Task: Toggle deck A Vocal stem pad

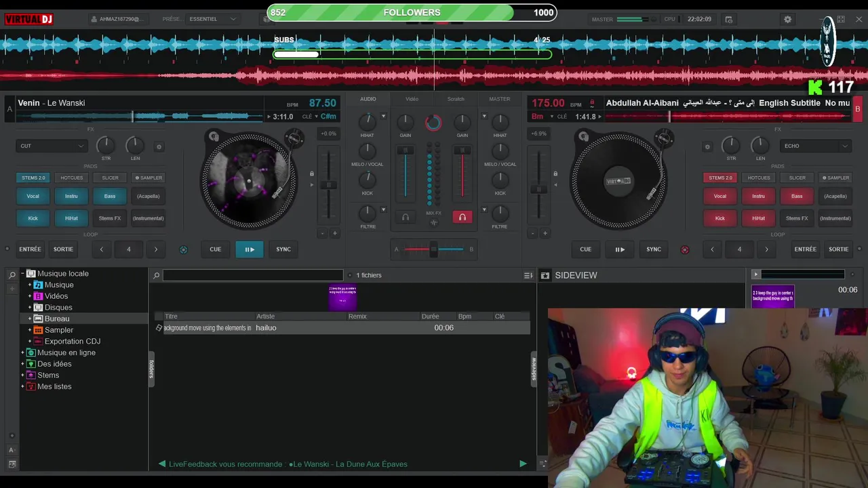Action: 33,196
